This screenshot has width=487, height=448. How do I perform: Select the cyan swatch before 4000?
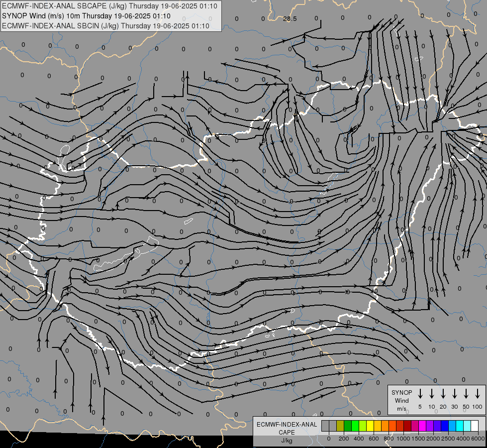click(460, 426)
